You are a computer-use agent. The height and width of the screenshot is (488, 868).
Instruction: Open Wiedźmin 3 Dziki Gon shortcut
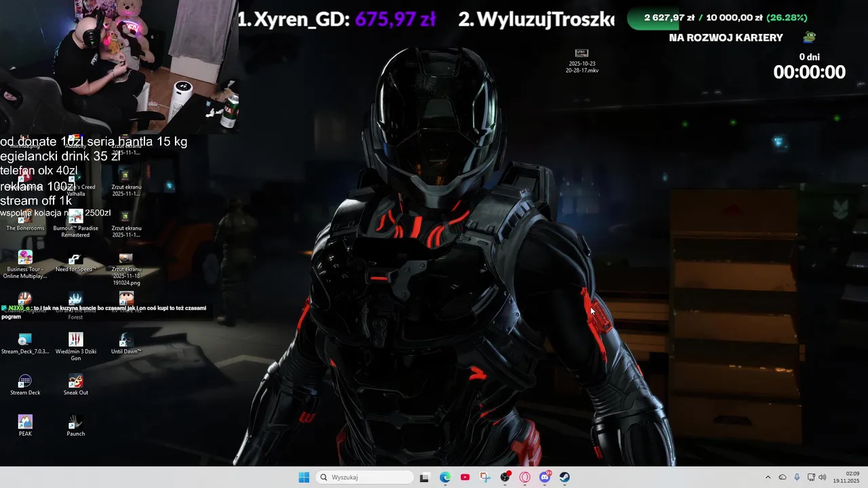pyautogui.click(x=75, y=347)
